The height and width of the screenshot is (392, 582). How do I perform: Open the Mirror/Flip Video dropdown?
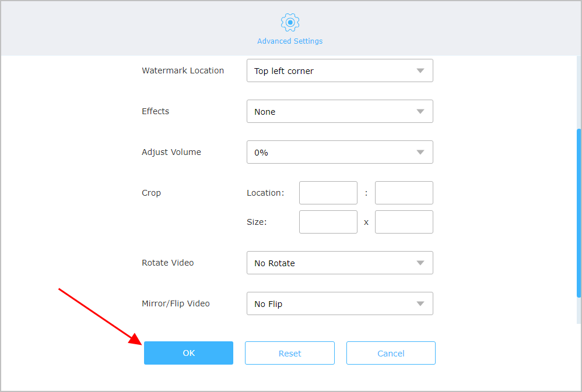[x=339, y=303]
